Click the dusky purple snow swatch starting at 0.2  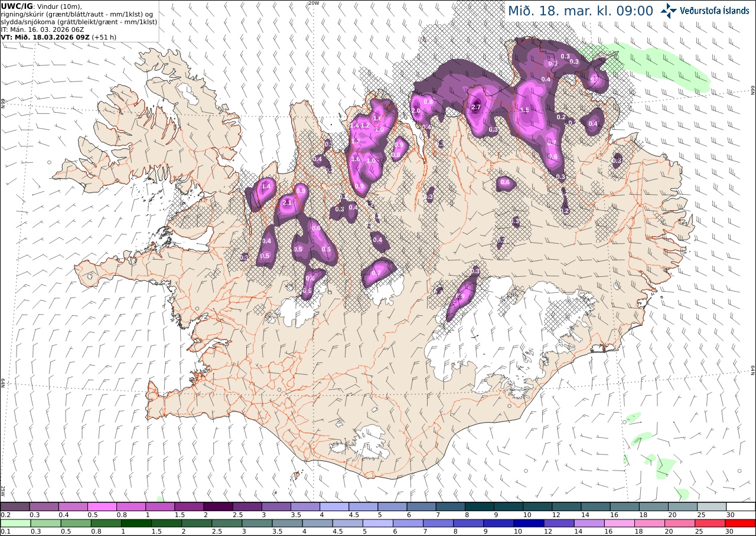point(15,506)
